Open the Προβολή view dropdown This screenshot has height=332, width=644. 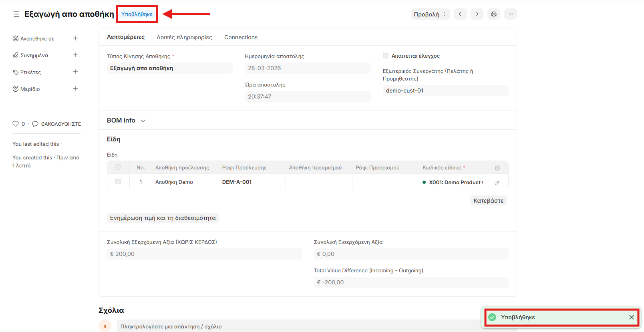pyautogui.click(x=429, y=14)
